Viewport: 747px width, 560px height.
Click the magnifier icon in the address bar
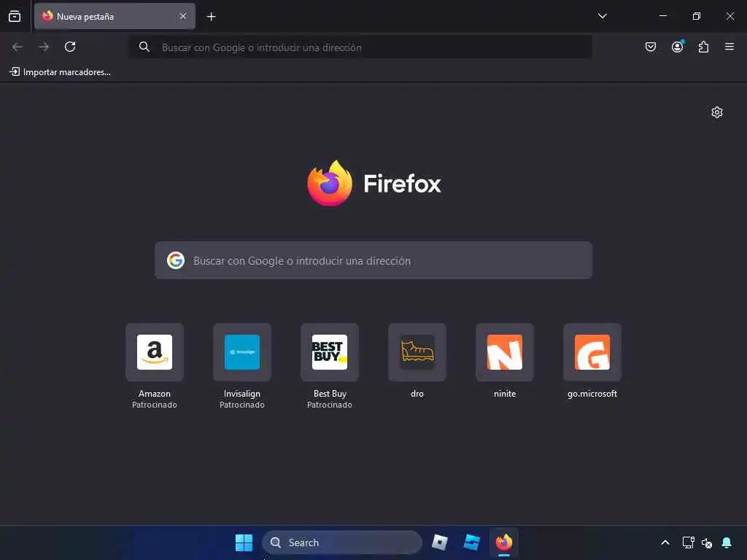144,47
